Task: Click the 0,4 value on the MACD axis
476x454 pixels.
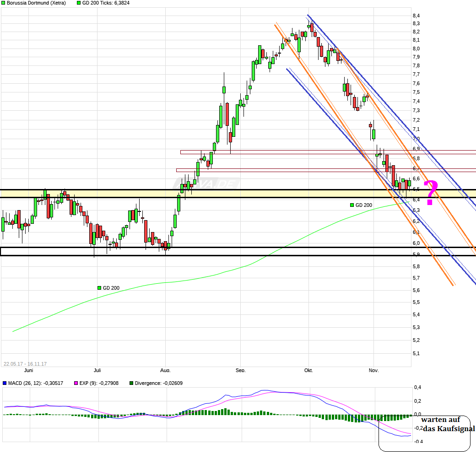Action: [x=418, y=388]
